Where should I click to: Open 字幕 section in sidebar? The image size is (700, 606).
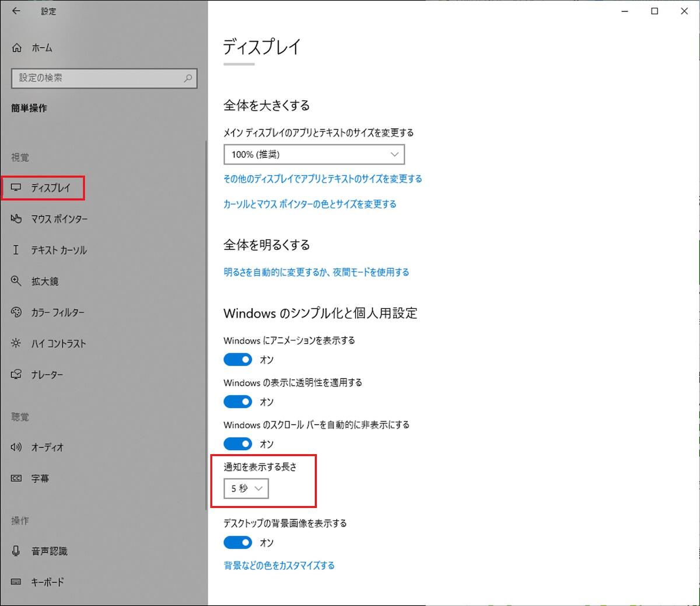point(40,478)
